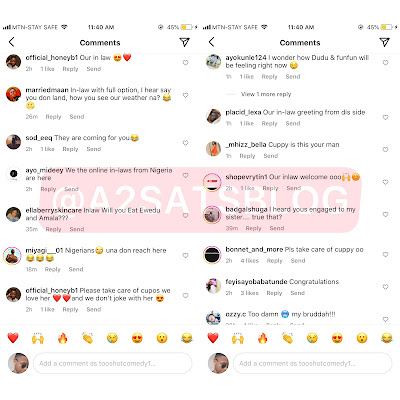Like the comment by marriedmaan
The width and height of the screenshot is (400, 400).
(185, 95)
